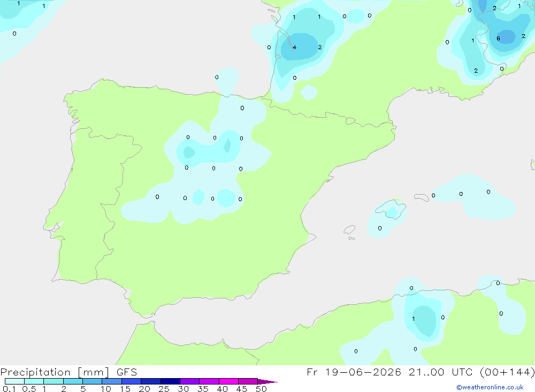Image resolution: width=535 pixels, height=392 pixels.
Task: Click the above-50 mm arrow-shaped legend tip
Action: (x=267, y=382)
